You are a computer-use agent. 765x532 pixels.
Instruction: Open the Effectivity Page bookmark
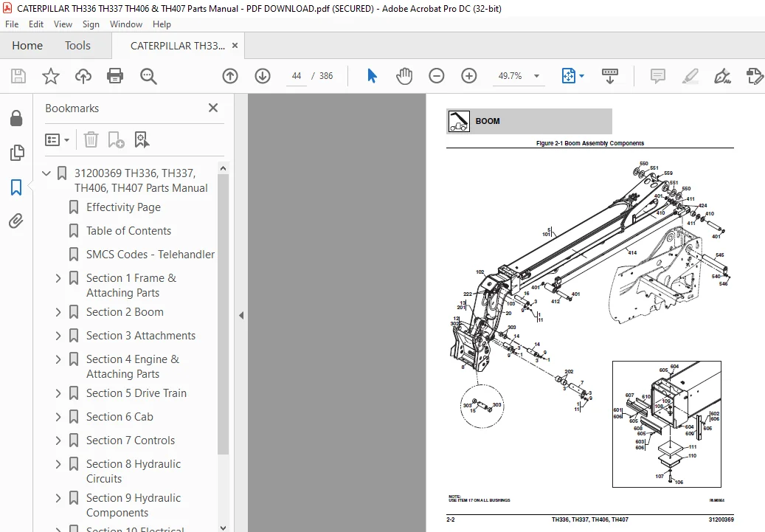(123, 207)
